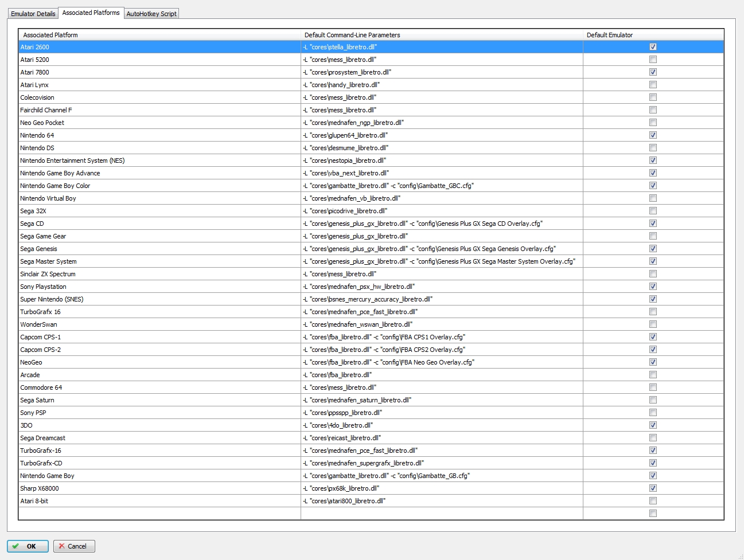Click the ppsspp_libretro.dll parameters cell
Viewport: 744px width, 560px height.
tap(442, 413)
